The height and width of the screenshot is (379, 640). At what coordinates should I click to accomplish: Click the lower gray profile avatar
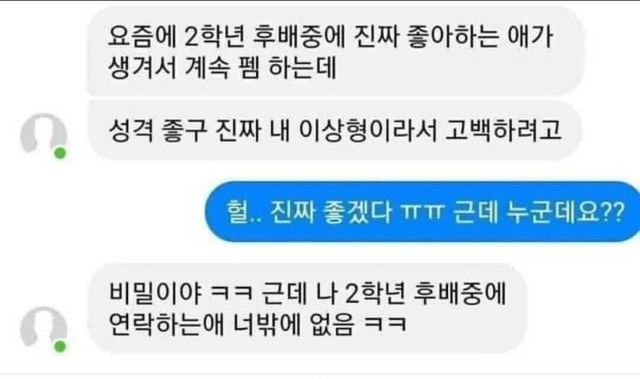click(x=44, y=327)
